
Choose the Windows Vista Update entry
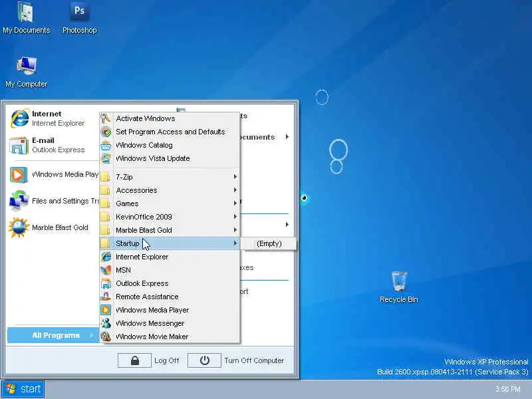click(x=170, y=158)
